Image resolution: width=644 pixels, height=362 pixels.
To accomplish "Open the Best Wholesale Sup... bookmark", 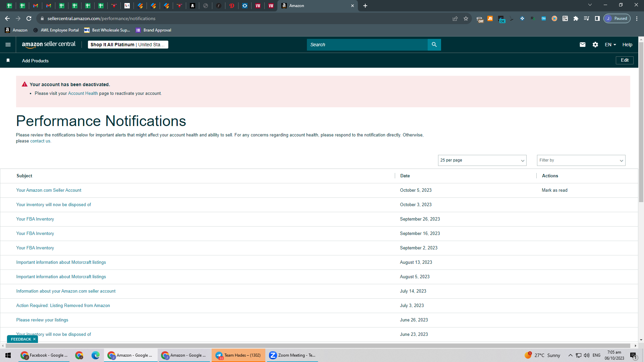I will tap(107, 30).
